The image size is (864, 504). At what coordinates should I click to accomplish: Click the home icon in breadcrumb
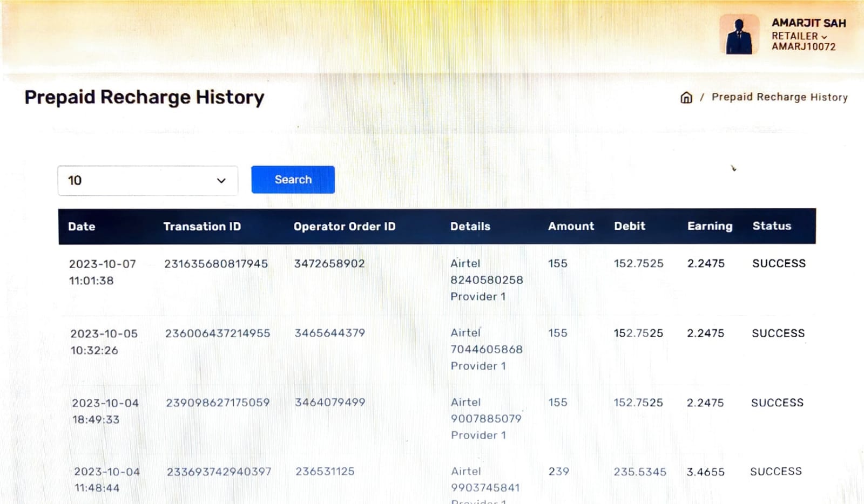[686, 98]
